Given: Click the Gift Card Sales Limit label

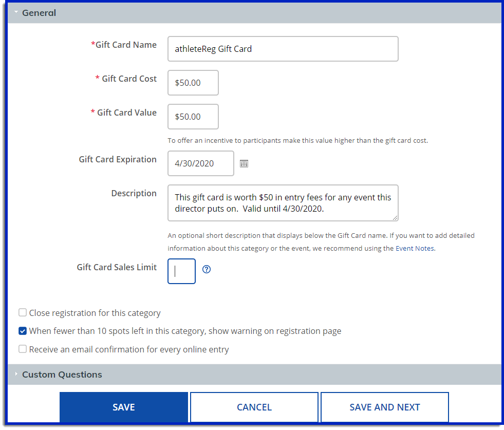Looking at the screenshot, I should point(117,267).
